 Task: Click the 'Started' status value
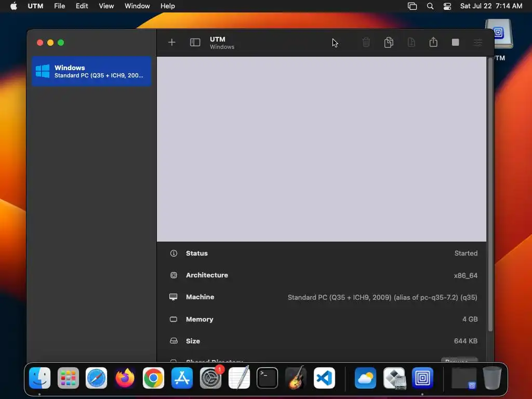click(x=466, y=253)
